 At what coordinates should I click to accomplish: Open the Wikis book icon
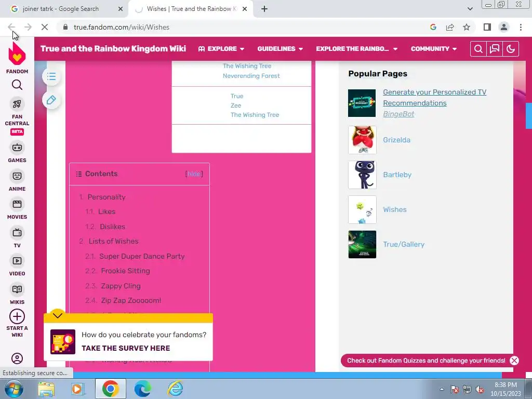17,289
